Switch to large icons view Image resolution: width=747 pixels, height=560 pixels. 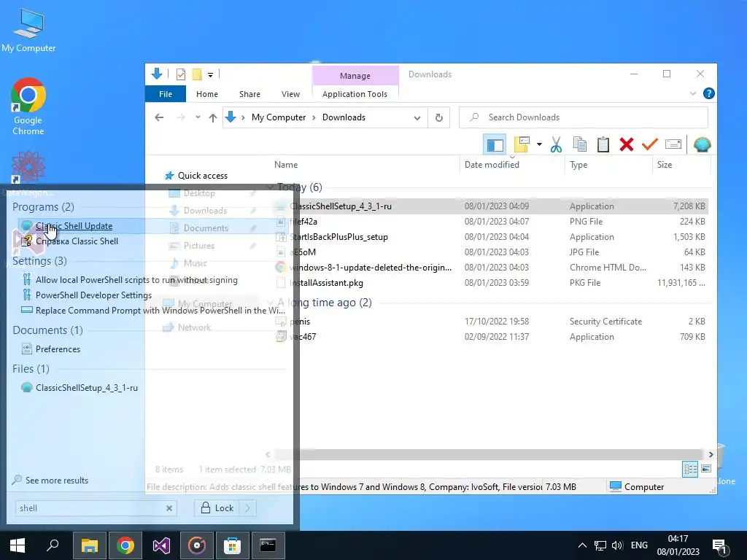tap(706, 469)
